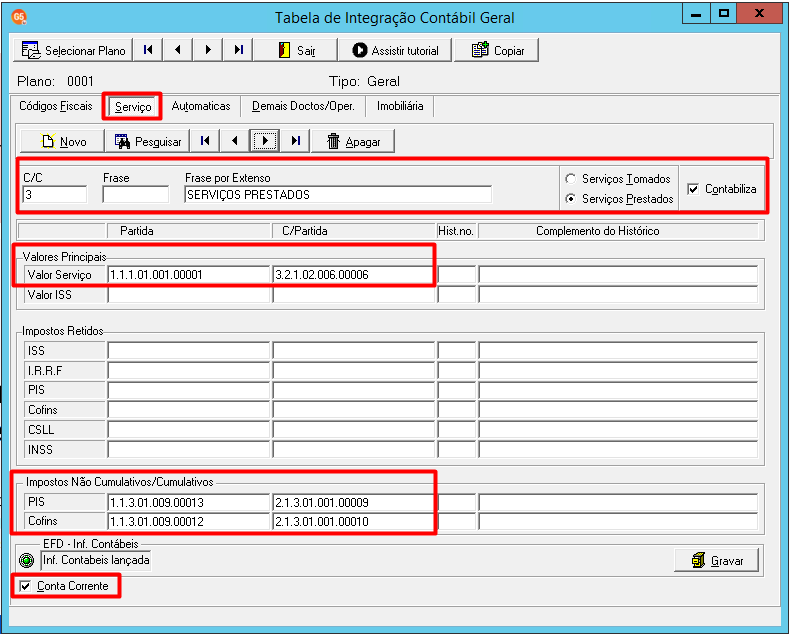Click the Sair exit button

(x=296, y=50)
